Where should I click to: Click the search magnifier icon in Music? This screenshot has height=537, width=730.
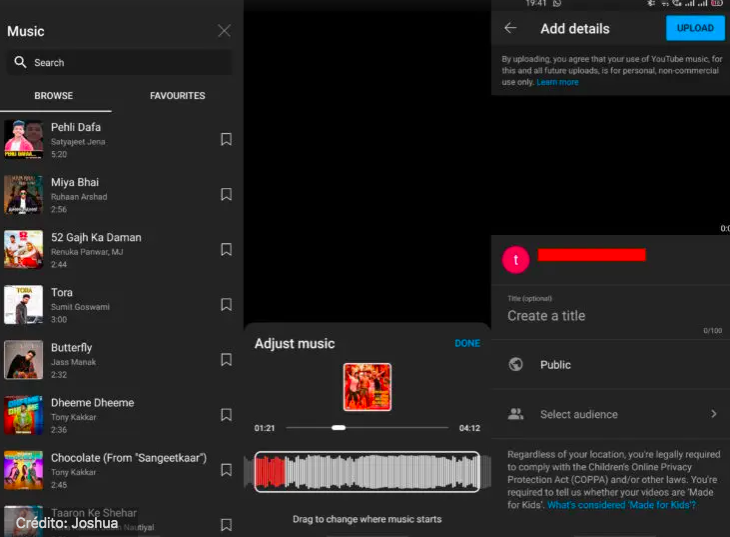click(20, 63)
